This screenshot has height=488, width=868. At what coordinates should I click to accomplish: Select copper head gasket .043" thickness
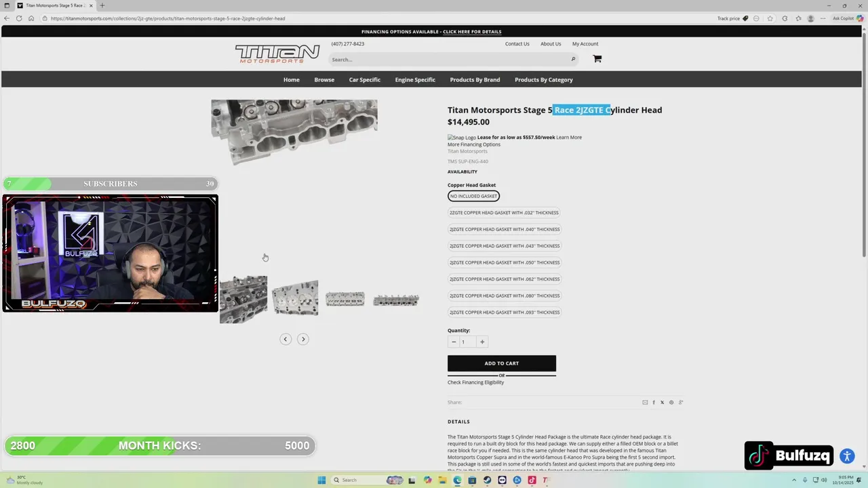click(x=504, y=246)
